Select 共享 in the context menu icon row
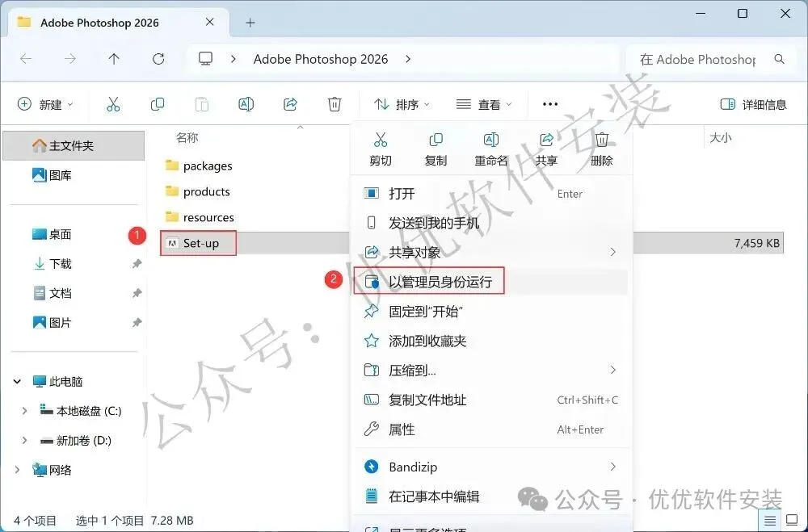The image size is (808, 532). point(546,149)
